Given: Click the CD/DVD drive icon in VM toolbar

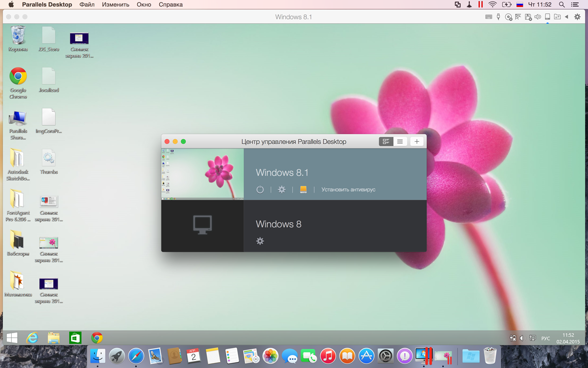Looking at the screenshot, I should 509,17.
